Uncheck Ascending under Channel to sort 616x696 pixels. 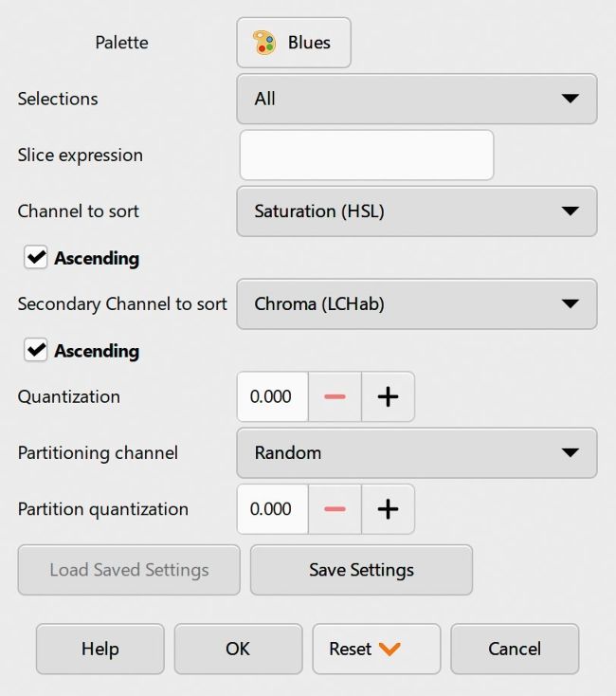[35, 258]
